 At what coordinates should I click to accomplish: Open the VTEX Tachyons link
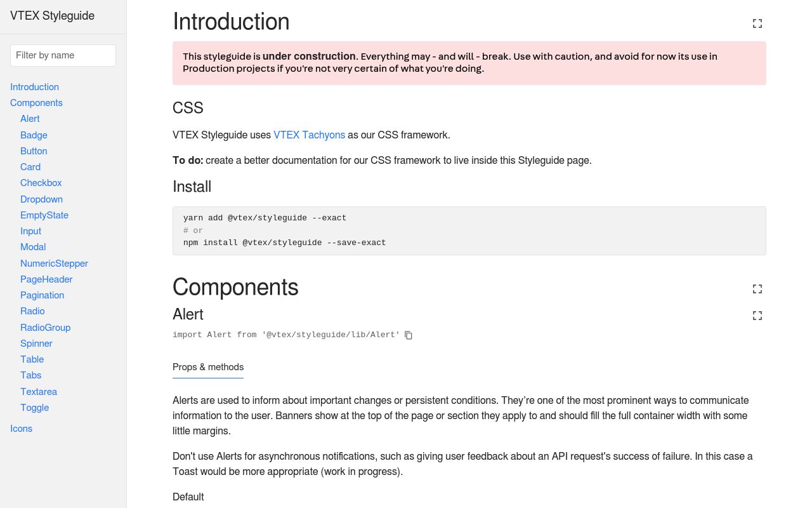coord(309,135)
